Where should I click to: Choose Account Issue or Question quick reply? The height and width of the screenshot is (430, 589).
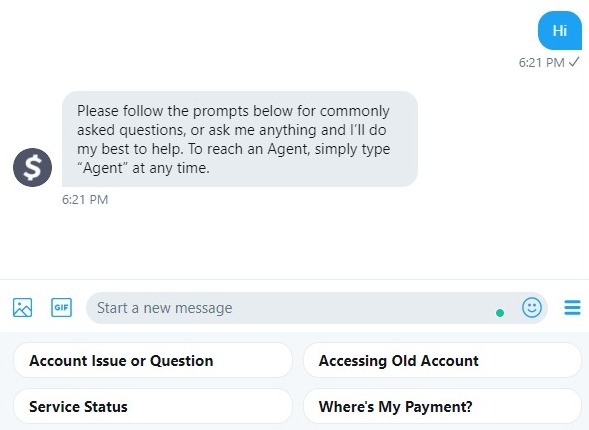pos(153,361)
